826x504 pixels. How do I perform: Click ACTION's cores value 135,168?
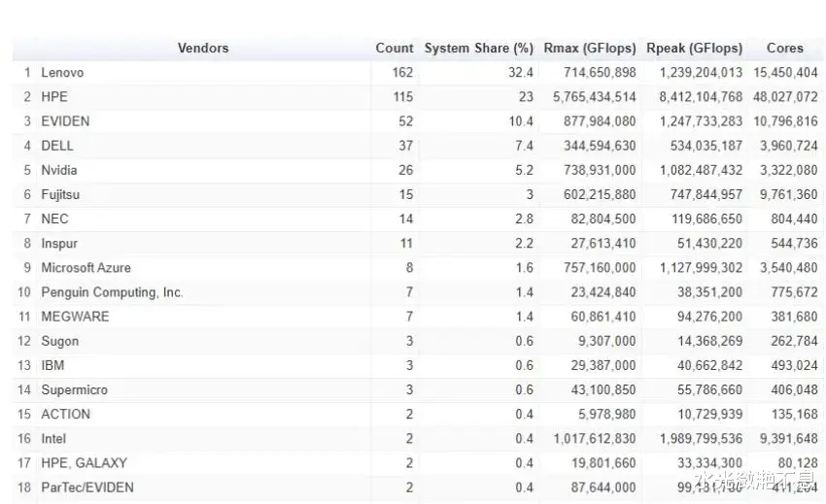(x=795, y=414)
